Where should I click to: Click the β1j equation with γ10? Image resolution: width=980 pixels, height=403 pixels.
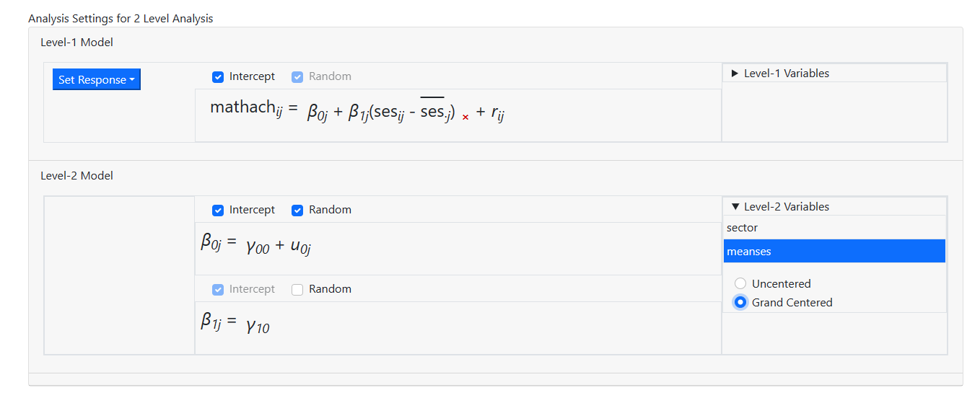235,324
